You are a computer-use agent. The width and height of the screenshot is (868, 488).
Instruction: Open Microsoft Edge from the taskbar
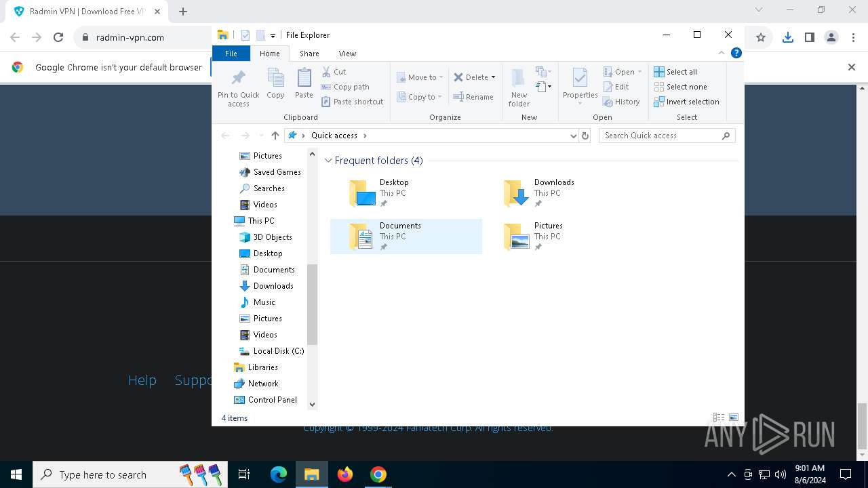click(279, 474)
